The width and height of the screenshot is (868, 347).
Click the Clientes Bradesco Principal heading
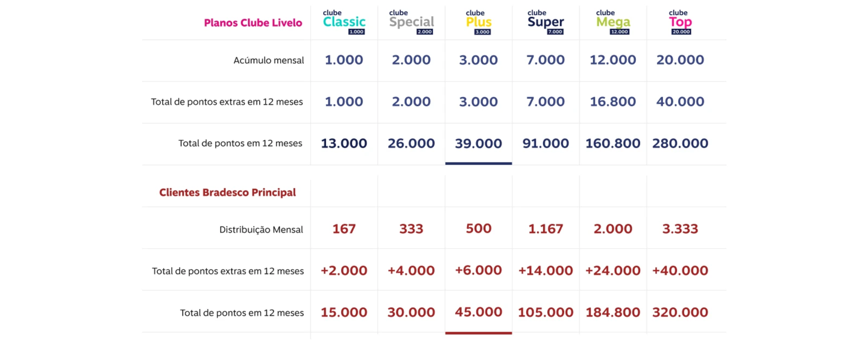pyautogui.click(x=227, y=193)
